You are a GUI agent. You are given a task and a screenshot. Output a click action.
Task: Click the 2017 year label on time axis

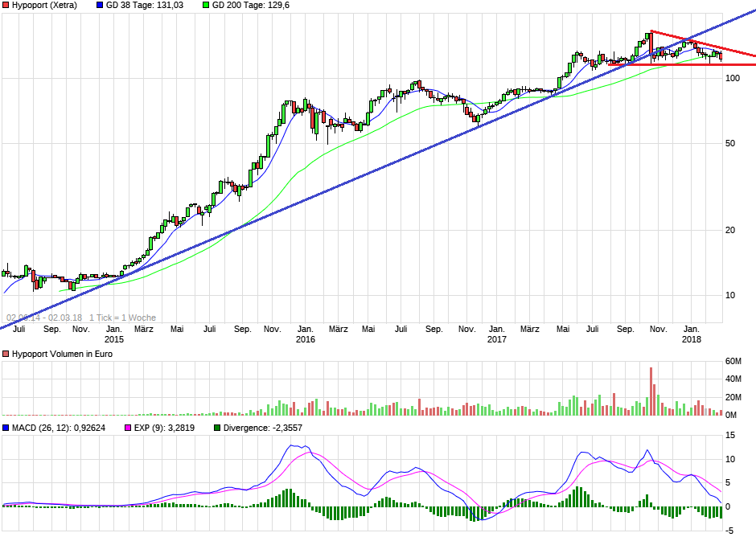click(x=496, y=339)
